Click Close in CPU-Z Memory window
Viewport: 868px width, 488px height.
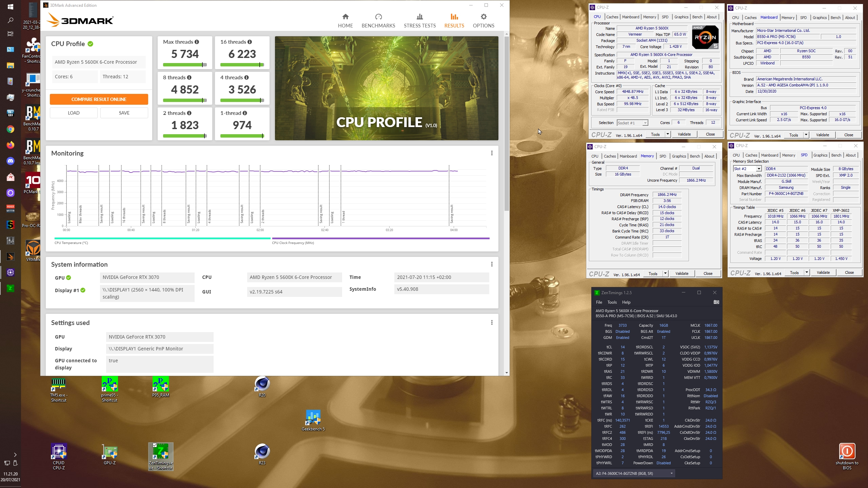[708, 273]
